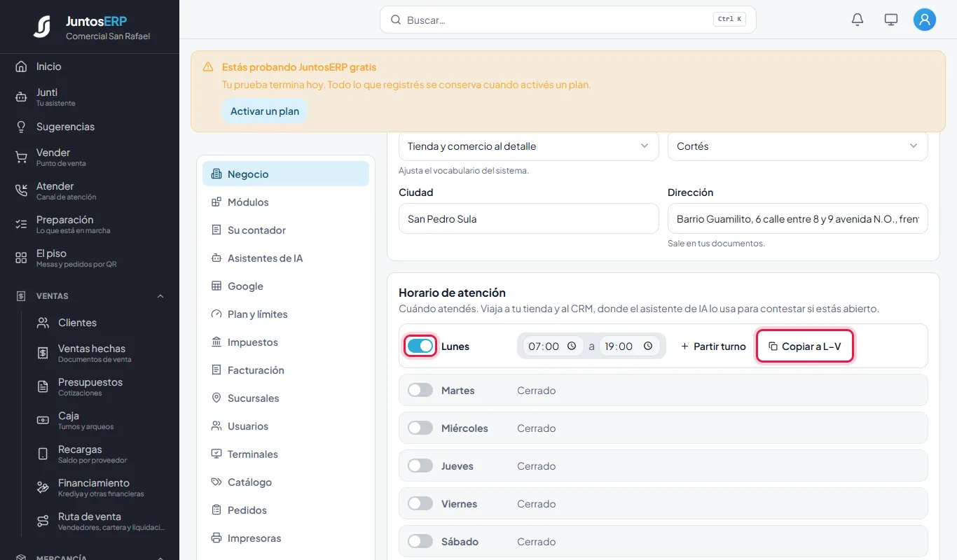Click the Partir turno button
Screen dimensions: 957x560
pyautogui.click(x=713, y=346)
